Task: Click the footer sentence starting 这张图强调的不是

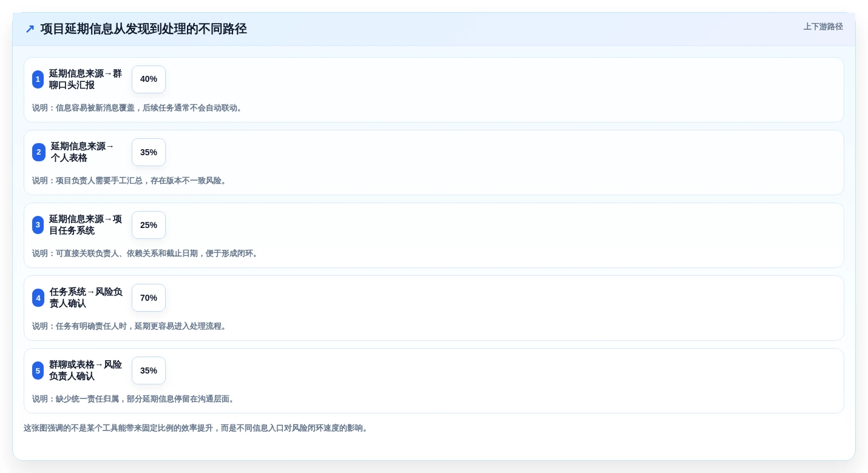Action: [x=195, y=428]
